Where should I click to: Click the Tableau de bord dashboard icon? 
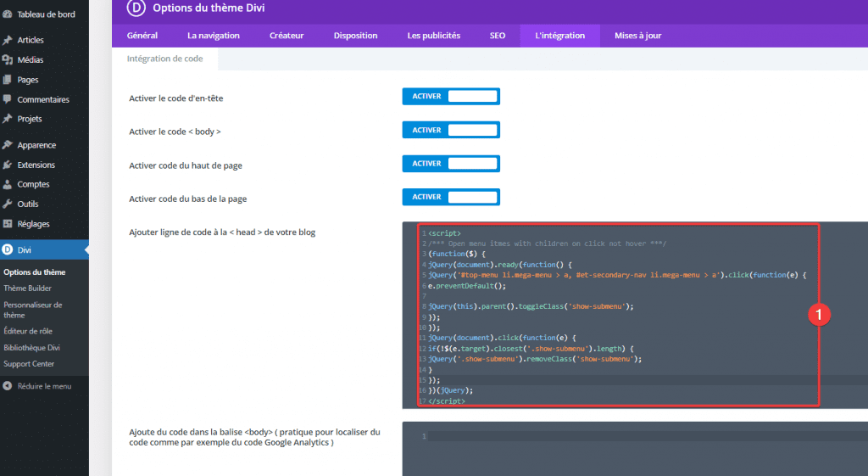(x=7, y=14)
